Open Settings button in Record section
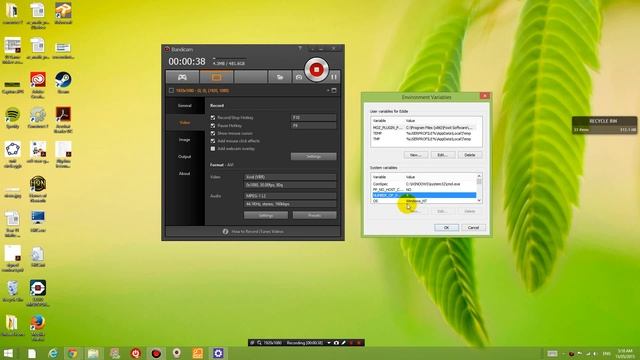 tap(313, 156)
